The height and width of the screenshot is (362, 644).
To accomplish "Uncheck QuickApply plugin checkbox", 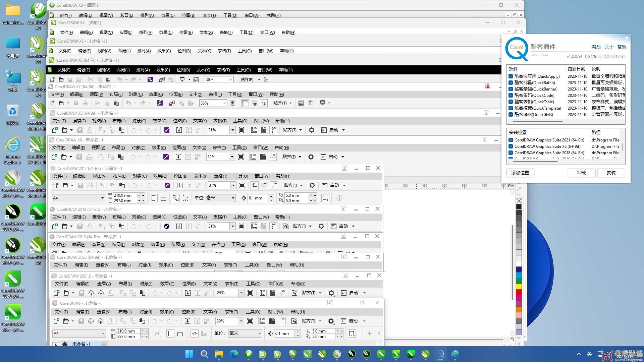I will point(511,76).
